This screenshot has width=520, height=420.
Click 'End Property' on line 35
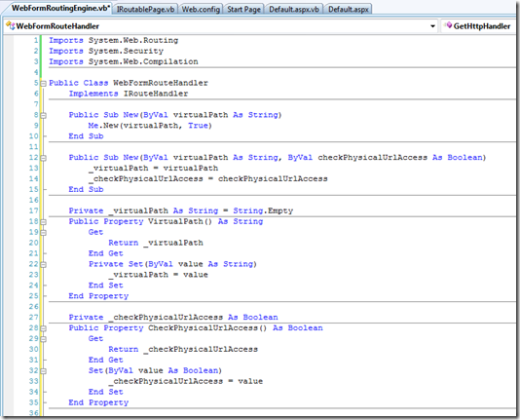(x=98, y=402)
